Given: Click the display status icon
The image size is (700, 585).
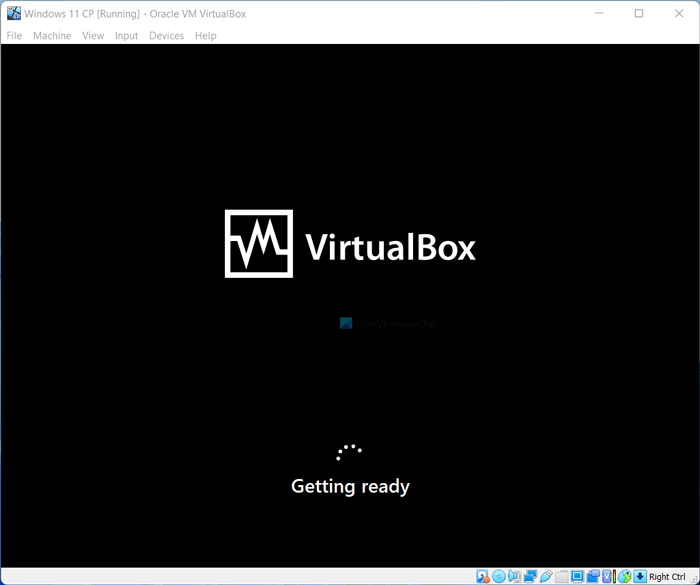Looking at the screenshot, I should pos(577,577).
